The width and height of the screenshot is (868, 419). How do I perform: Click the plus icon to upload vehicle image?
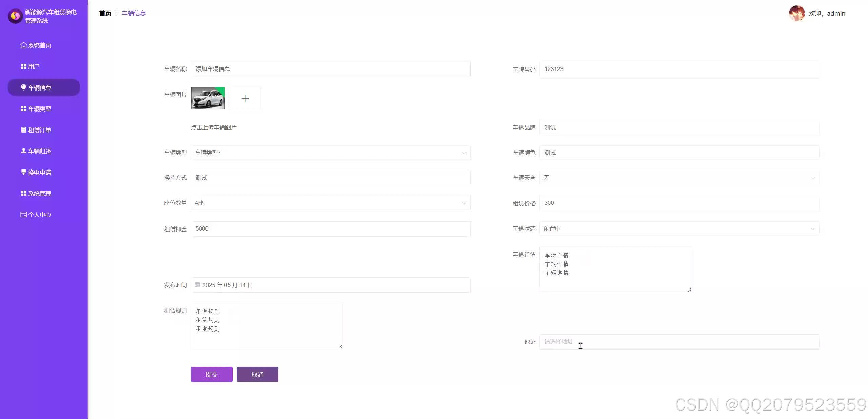(245, 99)
